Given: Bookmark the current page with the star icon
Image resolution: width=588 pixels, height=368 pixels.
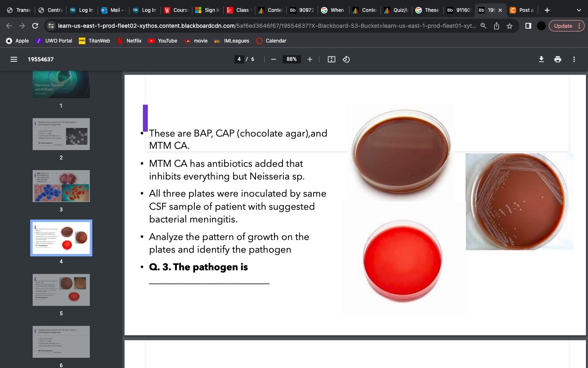Looking at the screenshot, I should [509, 25].
